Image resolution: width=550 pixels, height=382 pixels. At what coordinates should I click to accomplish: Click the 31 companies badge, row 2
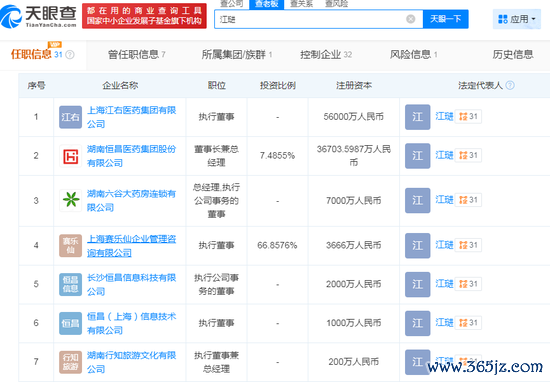468,155
